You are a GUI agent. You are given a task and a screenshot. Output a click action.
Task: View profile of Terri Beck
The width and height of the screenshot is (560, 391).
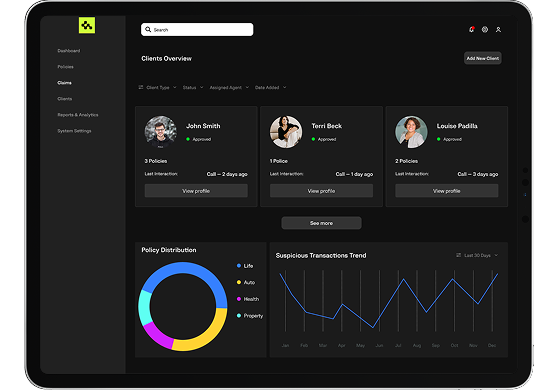(x=321, y=191)
